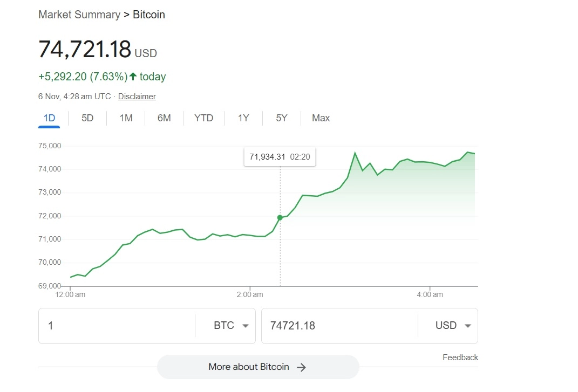The width and height of the screenshot is (578, 392).
Task: Send feedback via the Feedback link
Action: tap(460, 357)
